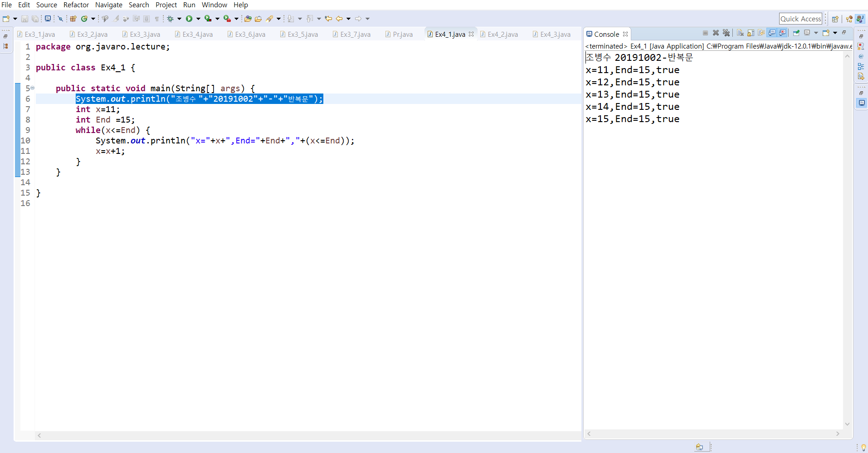Open the Navigate menu
The height and width of the screenshot is (453, 868).
(109, 5)
